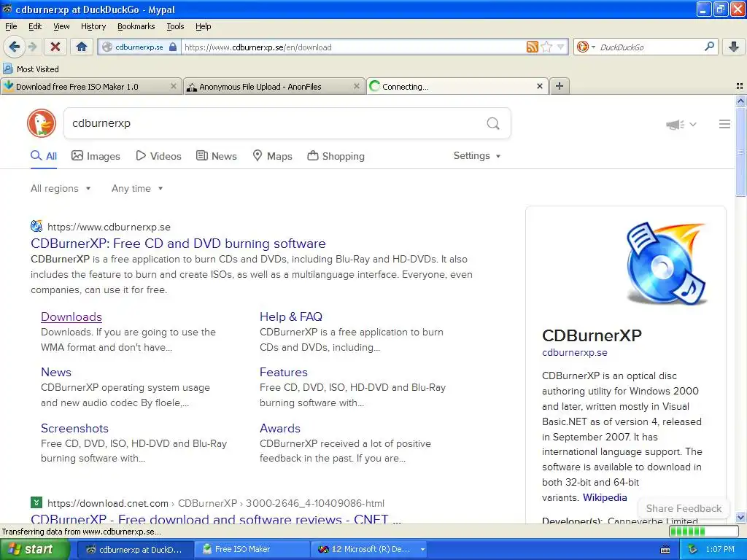Open the History menu
The image size is (747, 560).
pyautogui.click(x=93, y=26)
